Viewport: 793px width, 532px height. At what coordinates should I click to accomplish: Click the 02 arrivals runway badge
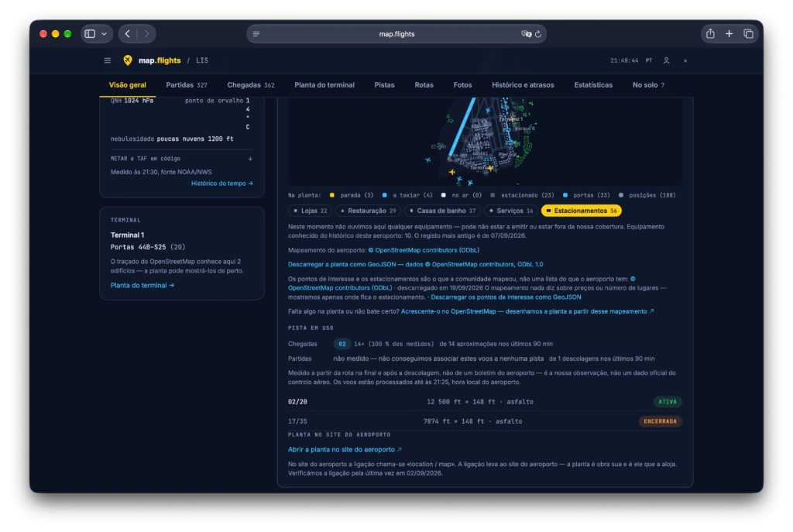pos(342,344)
